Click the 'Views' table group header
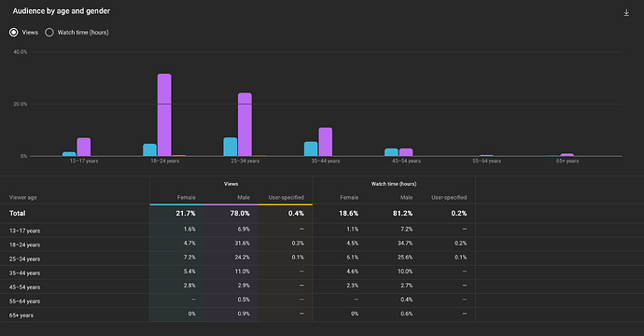The width and height of the screenshot is (644, 336). click(231, 184)
